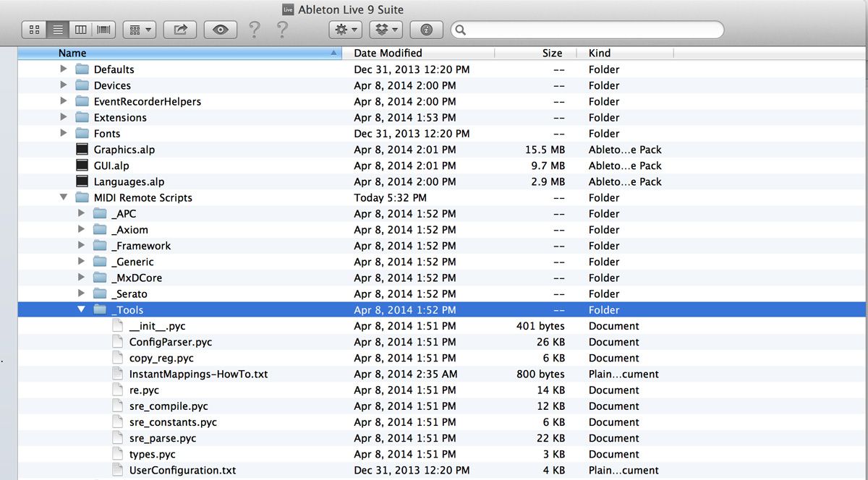Select the Graphics.alp pack file
Viewport: 868px width, 480px height.
(x=124, y=150)
